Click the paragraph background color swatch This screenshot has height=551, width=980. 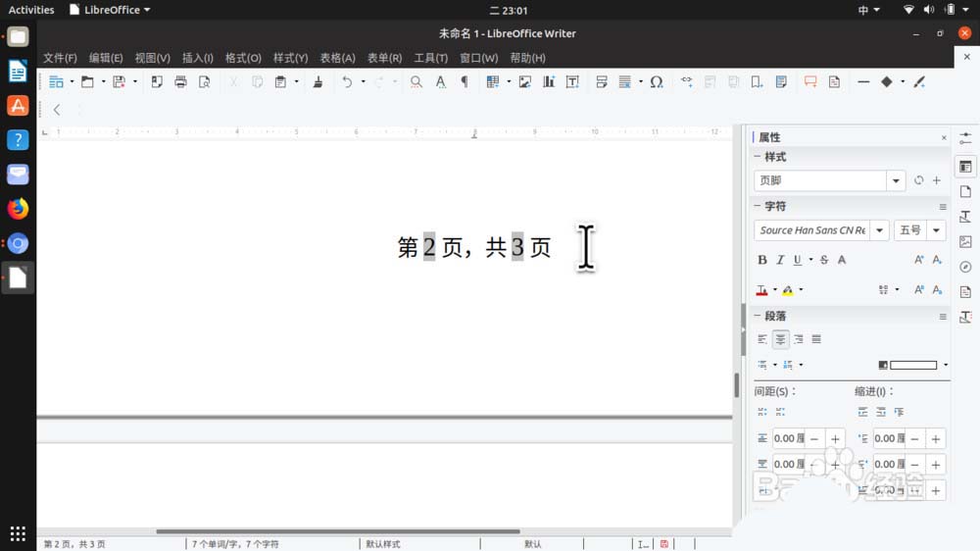click(x=911, y=365)
